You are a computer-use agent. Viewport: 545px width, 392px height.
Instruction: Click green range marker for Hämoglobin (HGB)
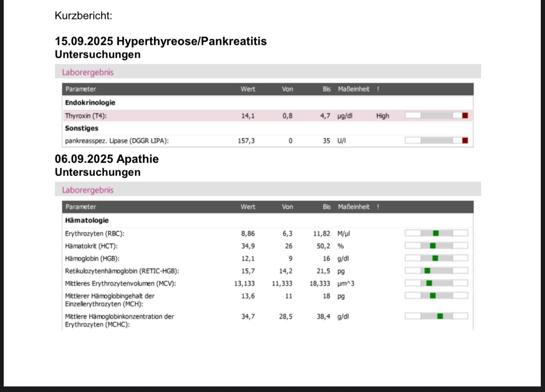tap(435, 258)
